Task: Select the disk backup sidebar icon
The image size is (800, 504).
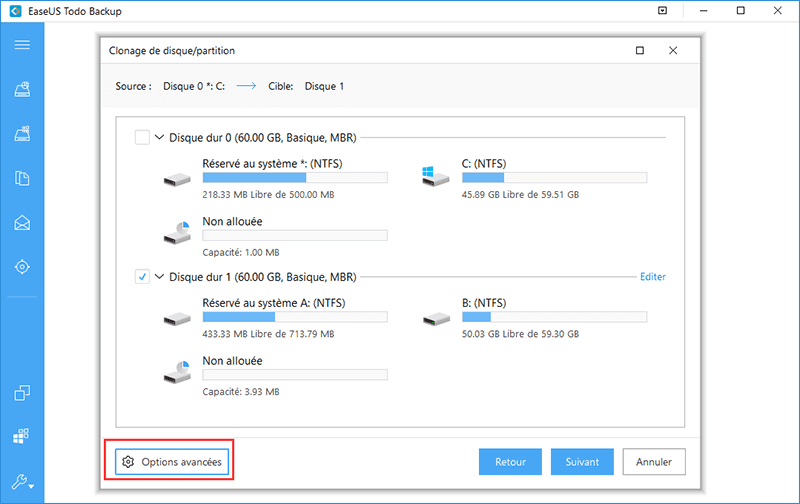Action: [x=22, y=89]
